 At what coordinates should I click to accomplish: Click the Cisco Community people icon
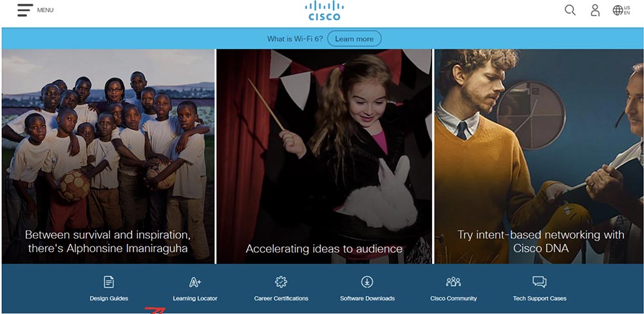[x=453, y=282]
